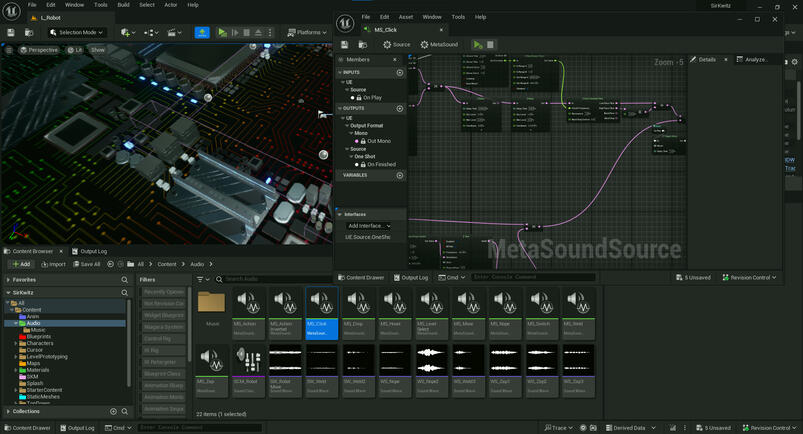
Task: Save current level icon in main toolbar
Action: click(11, 32)
